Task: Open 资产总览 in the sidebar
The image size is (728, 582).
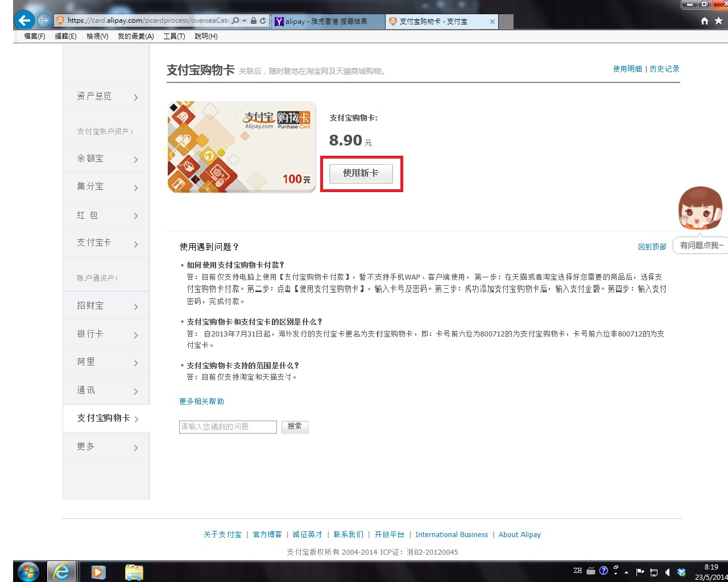Action: tap(106, 96)
